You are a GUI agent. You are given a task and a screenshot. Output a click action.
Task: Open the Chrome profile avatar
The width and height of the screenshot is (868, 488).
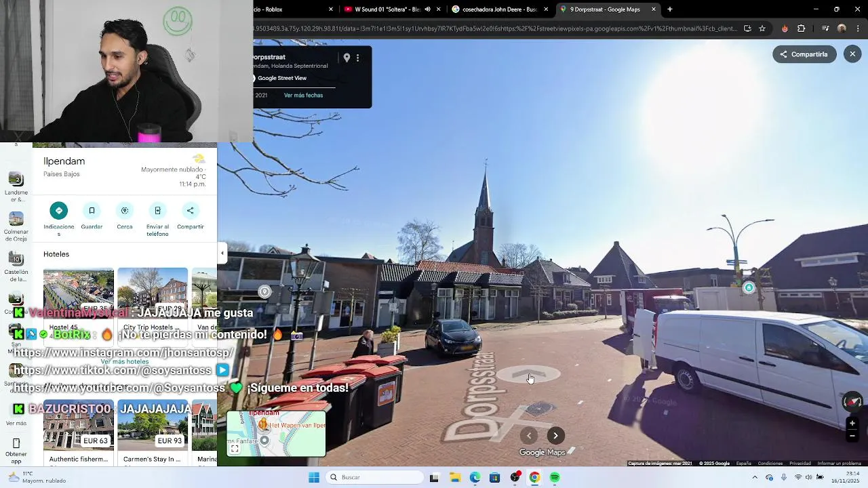tap(842, 28)
